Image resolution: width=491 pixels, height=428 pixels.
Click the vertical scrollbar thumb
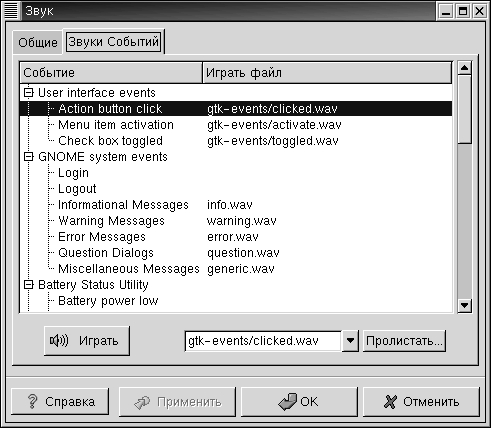click(464, 110)
